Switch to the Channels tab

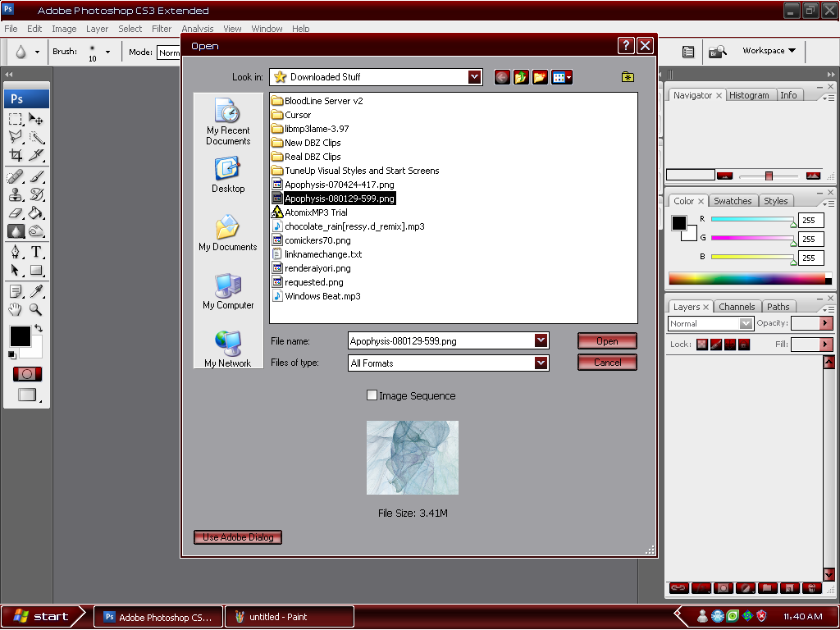tap(737, 307)
